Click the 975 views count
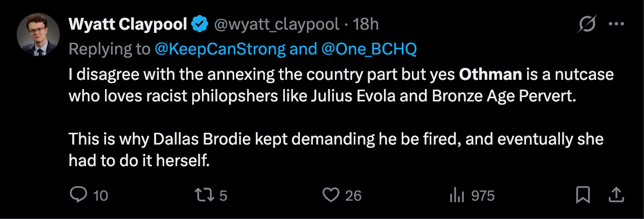The height and width of the screenshot is (219, 644). click(x=482, y=195)
